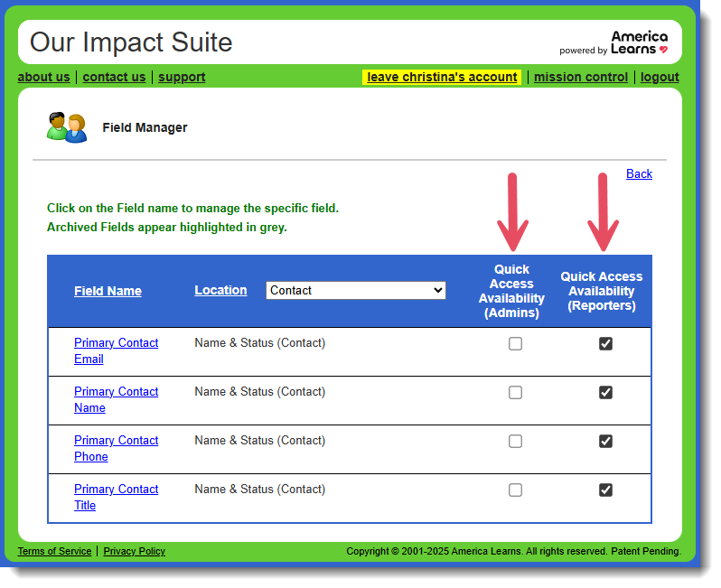
Task: Check Admins box for Primary Contact Email
Action: click(515, 343)
